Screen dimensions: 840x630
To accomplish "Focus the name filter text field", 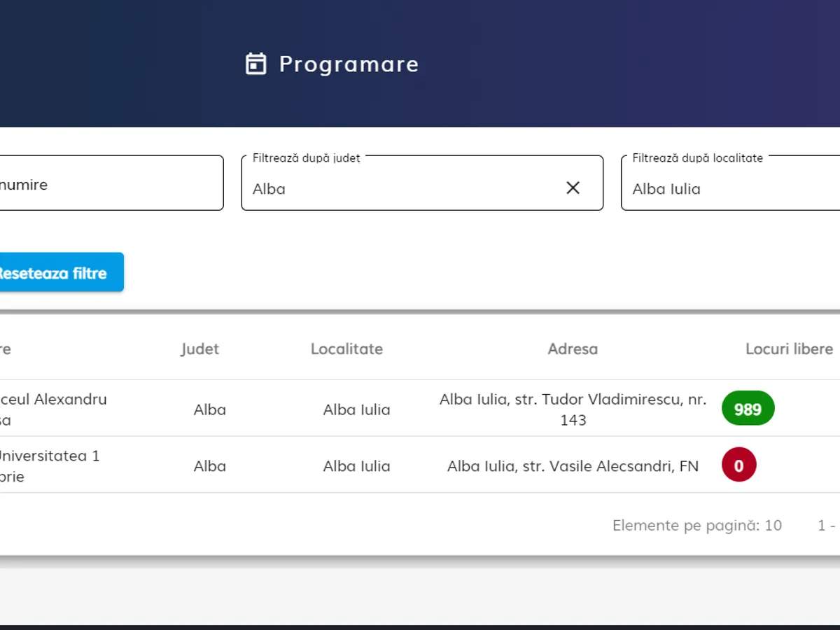I will 105,185.
